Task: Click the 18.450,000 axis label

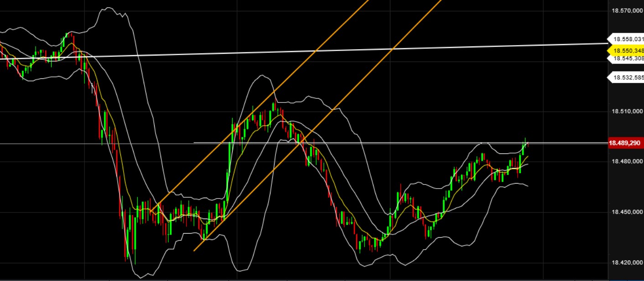Action: (627, 212)
